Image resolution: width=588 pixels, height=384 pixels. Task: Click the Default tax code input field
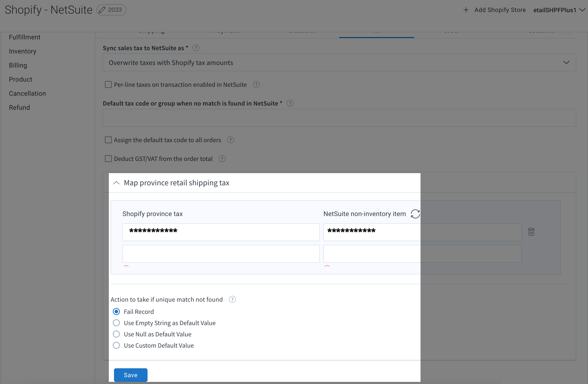339,118
